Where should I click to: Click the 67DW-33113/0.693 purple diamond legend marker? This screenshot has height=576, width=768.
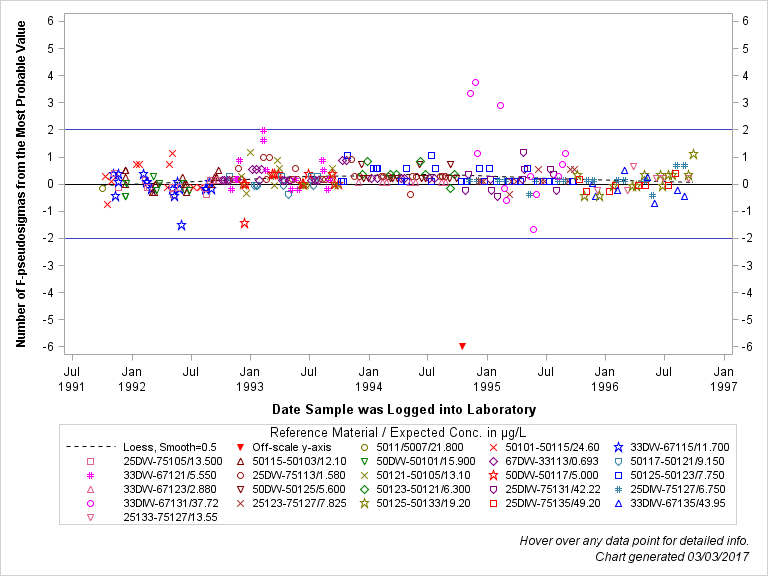point(494,461)
